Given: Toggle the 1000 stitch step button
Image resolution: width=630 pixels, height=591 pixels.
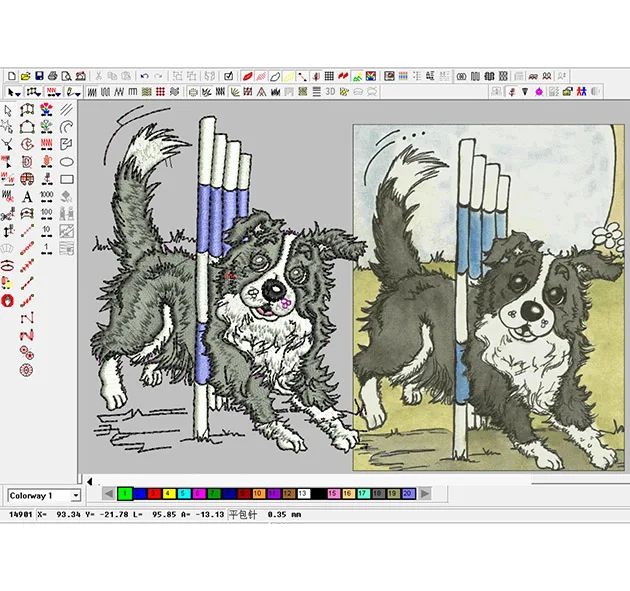Looking at the screenshot, I should point(47,196).
